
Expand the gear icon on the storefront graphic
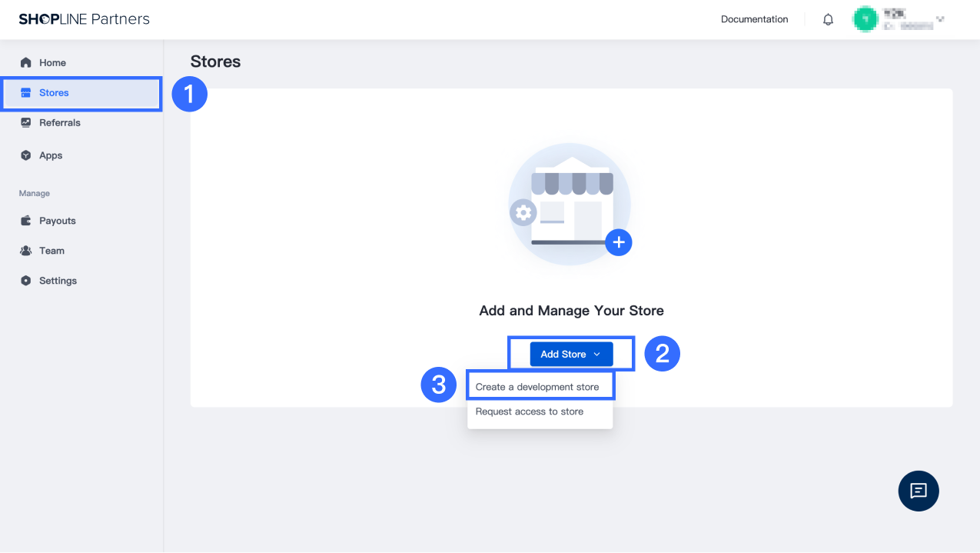(523, 213)
